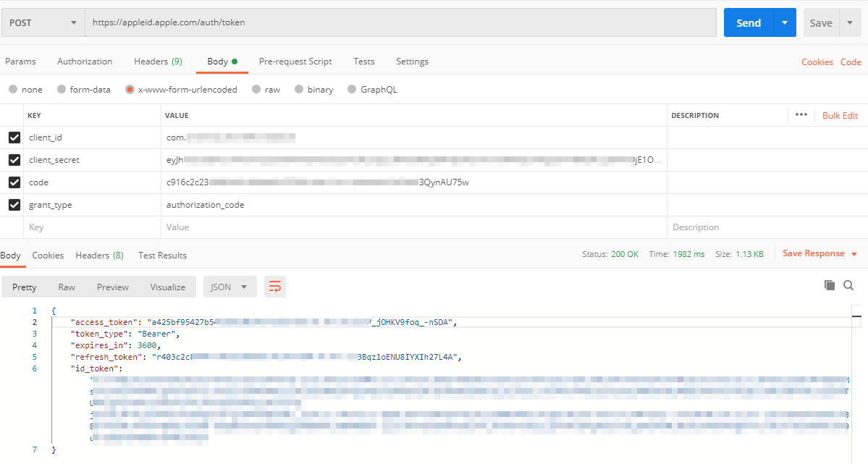Open the three-dots column options menu
The width and height of the screenshot is (868, 464).
[801, 114]
